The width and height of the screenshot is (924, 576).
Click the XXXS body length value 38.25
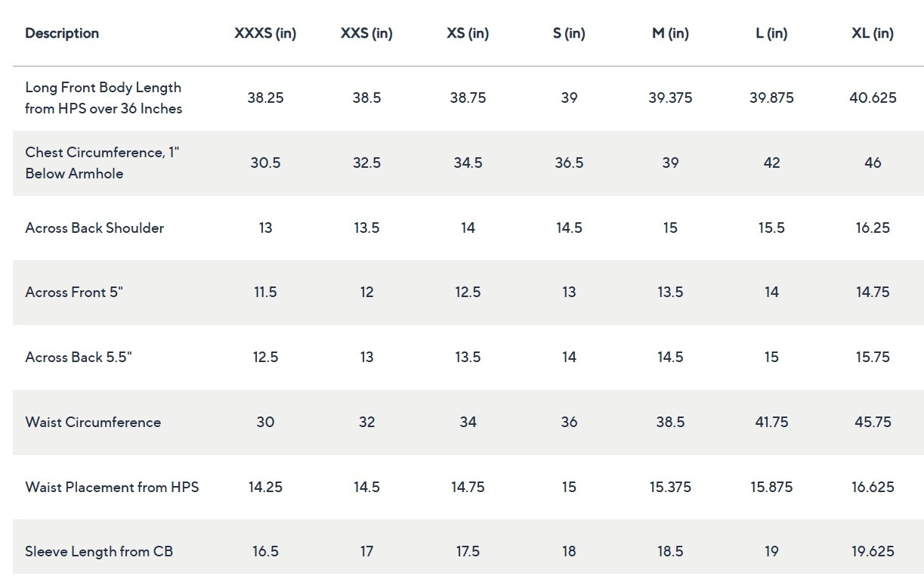click(265, 98)
